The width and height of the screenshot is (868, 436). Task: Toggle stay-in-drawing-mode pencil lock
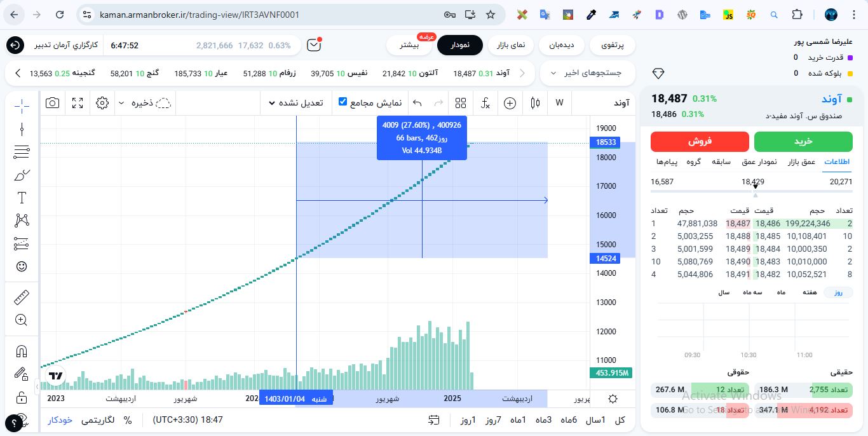pos(22,373)
